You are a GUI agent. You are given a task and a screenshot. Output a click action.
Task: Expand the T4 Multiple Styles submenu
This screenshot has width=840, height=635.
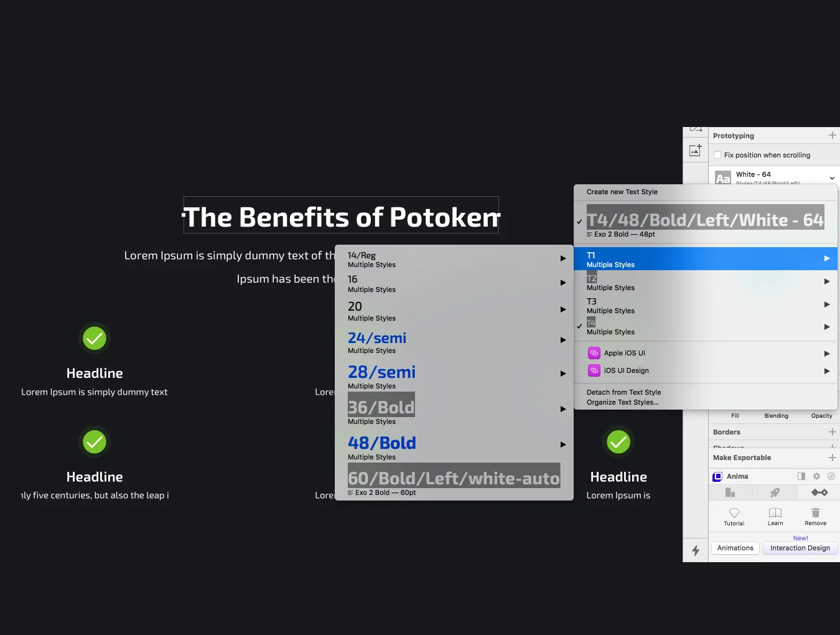coord(706,326)
